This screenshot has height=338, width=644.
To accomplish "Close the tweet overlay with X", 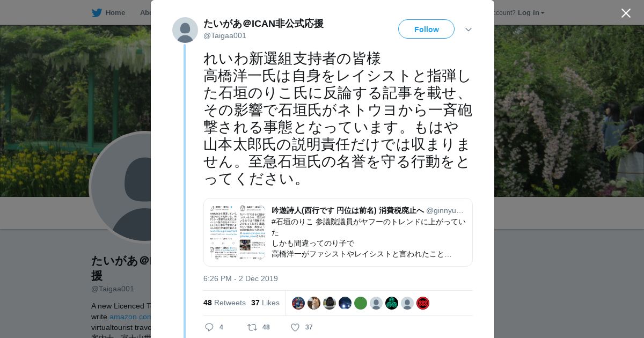I will (x=626, y=13).
